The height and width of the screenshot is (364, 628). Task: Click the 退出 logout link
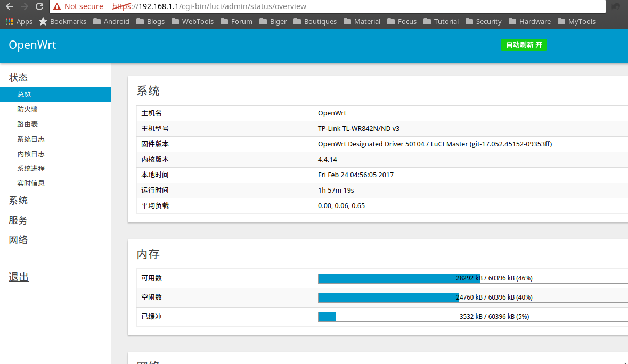click(x=19, y=277)
